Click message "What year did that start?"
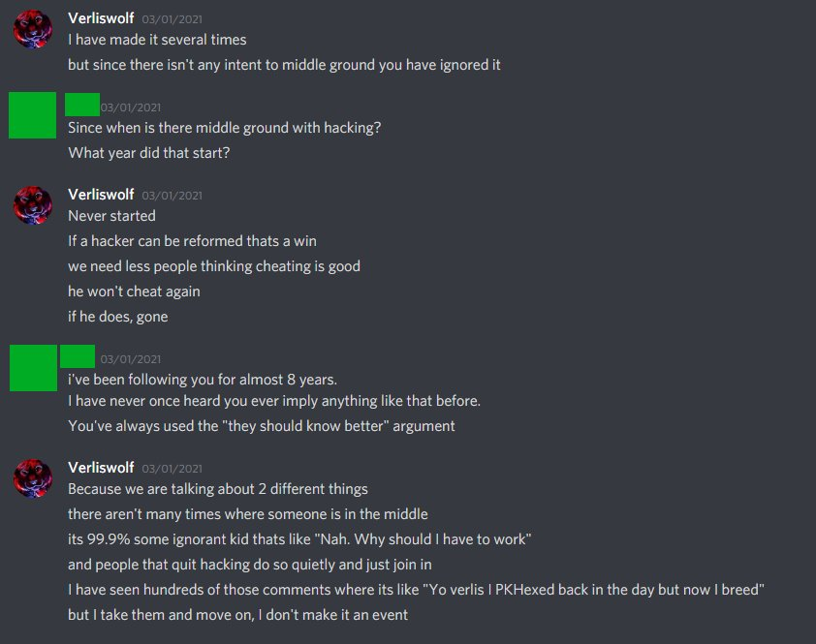The height and width of the screenshot is (644, 816). point(148,153)
